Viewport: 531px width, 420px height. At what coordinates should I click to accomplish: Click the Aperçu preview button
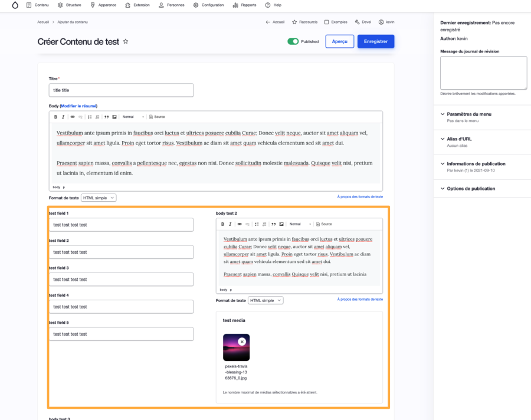(340, 41)
